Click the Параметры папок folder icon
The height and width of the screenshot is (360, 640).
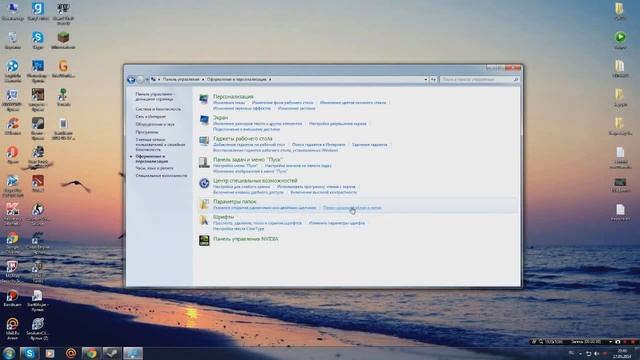coord(204,204)
